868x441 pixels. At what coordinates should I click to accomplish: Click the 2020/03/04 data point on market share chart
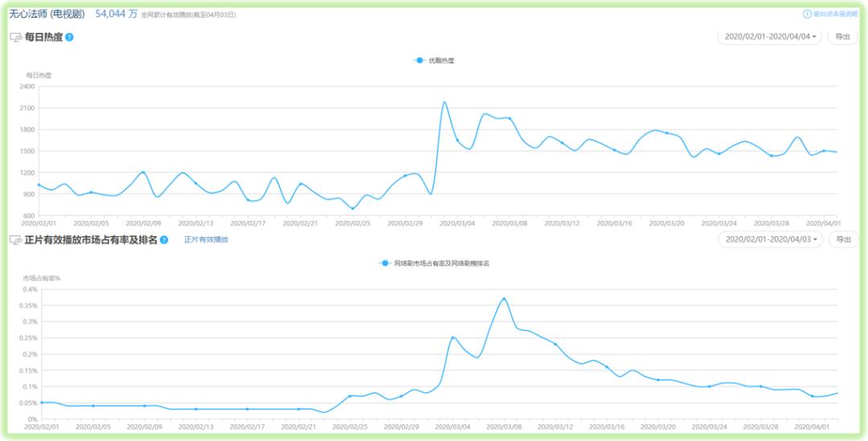tap(452, 337)
